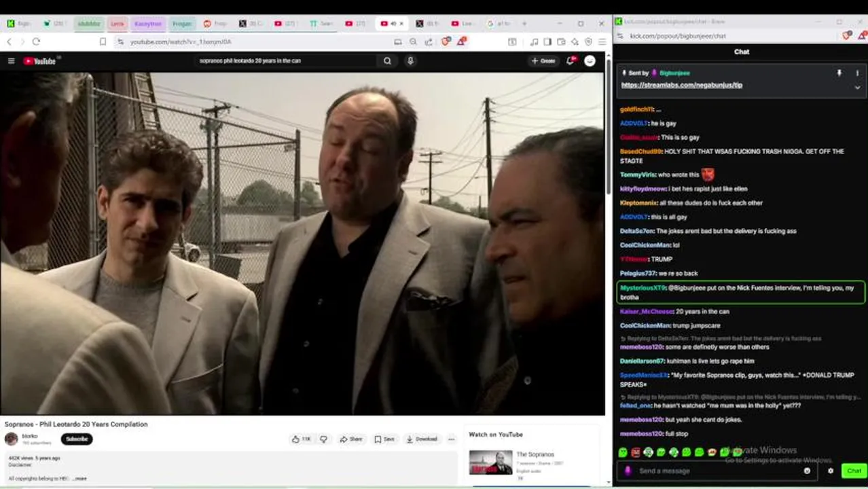The height and width of the screenshot is (489, 868).
Task: Expand video description with ...more
Action: tap(80, 478)
